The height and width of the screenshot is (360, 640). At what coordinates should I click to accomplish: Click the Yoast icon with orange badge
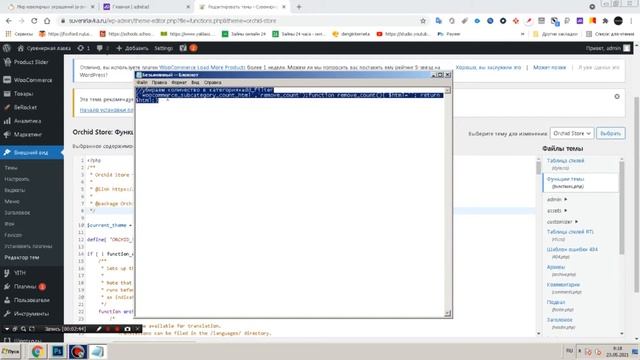coord(188,48)
